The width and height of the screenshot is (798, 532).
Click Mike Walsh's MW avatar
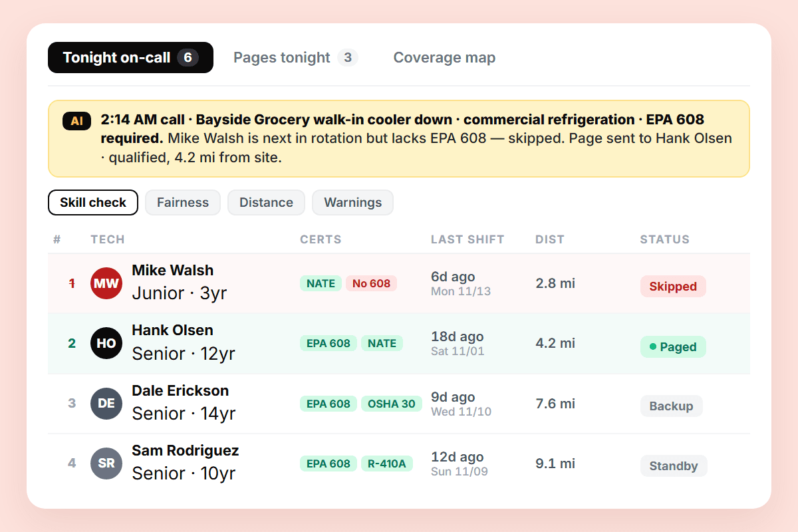pos(106,283)
